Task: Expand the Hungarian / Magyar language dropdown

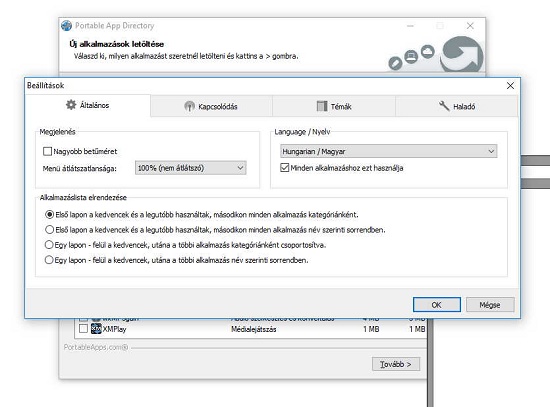Action: click(389, 151)
